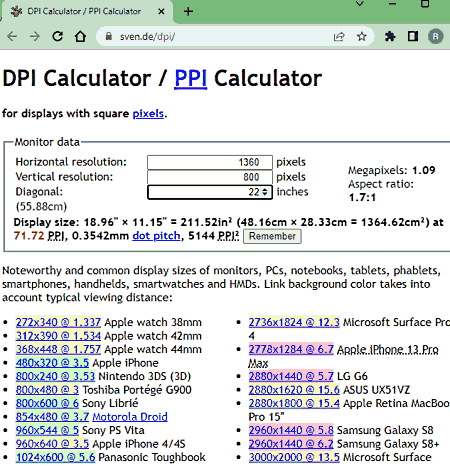The image size is (450, 466).
Task: Follow the dot pitch link
Action: click(156, 236)
